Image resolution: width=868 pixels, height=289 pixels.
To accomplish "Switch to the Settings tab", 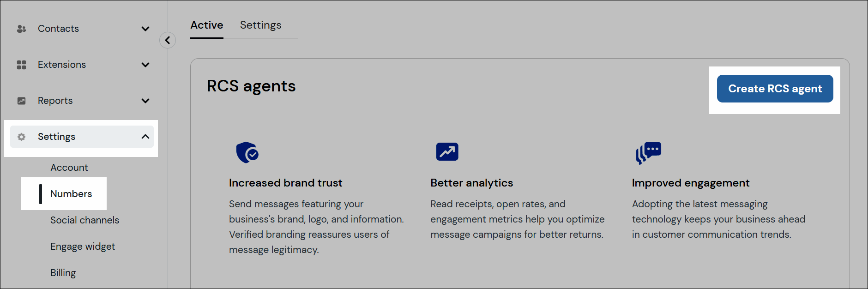I will (260, 25).
